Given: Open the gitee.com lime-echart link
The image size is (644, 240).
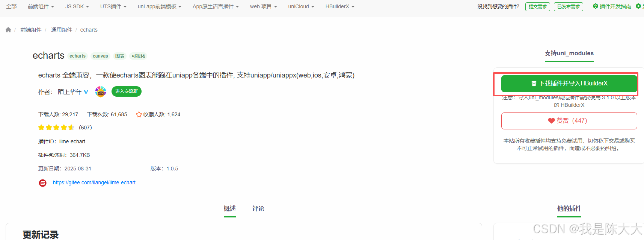Looking at the screenshot, I should pyautogui.click(x=94, y=182).
